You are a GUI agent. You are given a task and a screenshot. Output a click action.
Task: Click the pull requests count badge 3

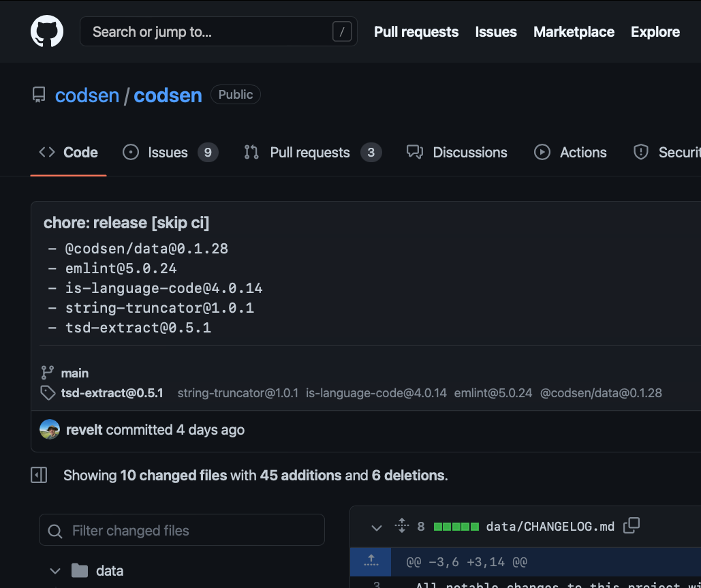(371, 153)
